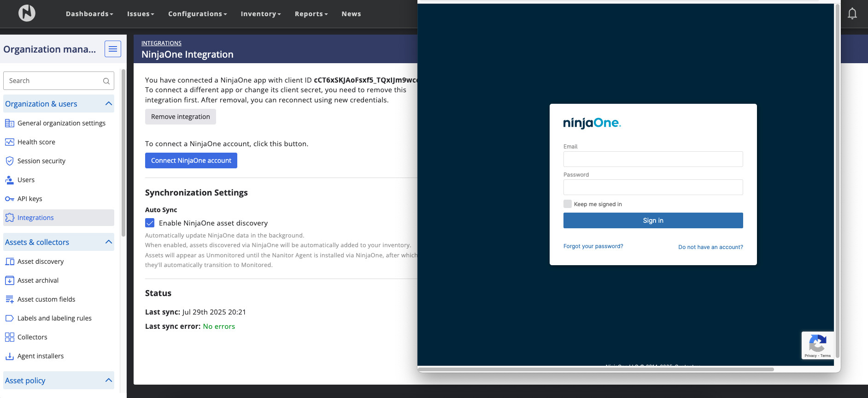Check the Keep me signed in box
Viewport: 868px width, 398px height.
568,204
